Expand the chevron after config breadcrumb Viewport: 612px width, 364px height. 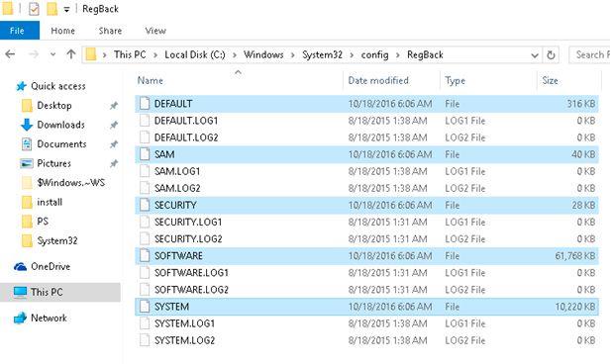tap(398, 55)
